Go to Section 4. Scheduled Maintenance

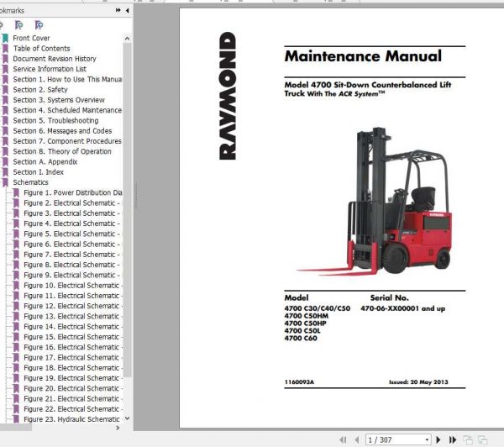pos(67,110)
